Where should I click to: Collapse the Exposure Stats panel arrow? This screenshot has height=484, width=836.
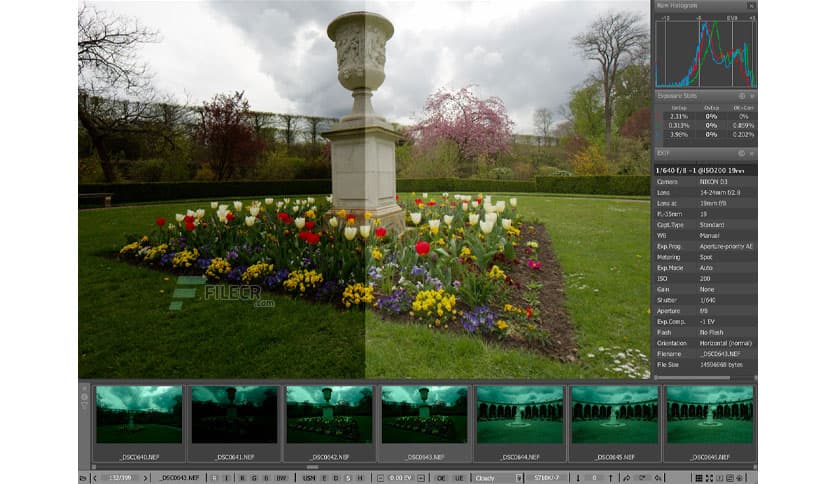click(x=752, y=96)
